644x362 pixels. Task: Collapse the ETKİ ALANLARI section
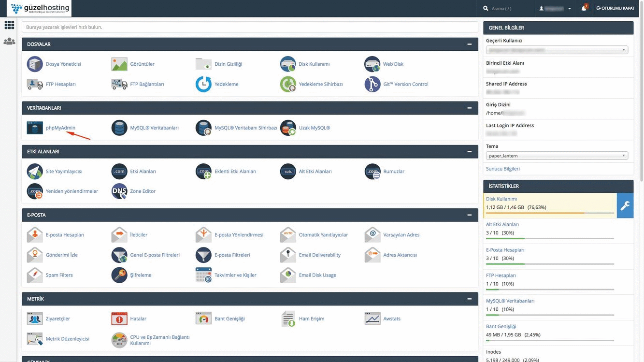point(469,152)
